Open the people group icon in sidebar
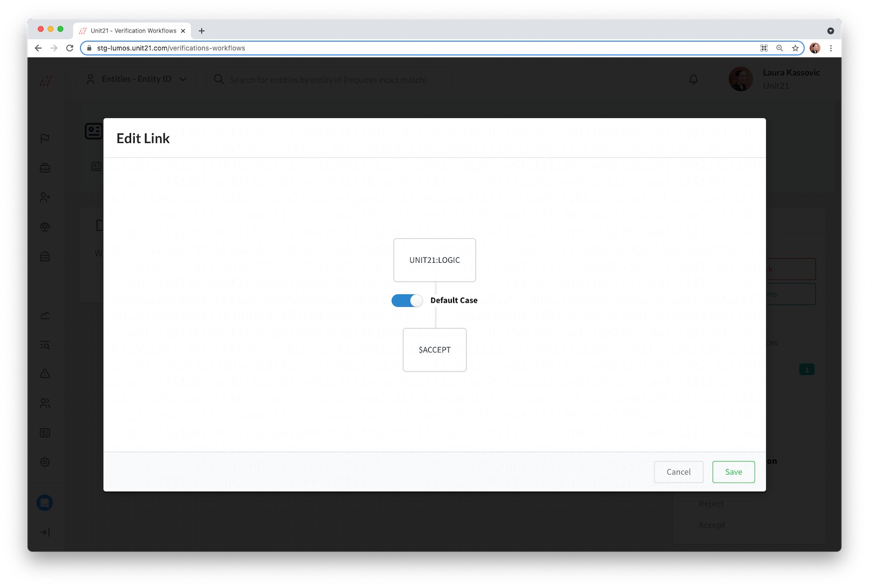The image size is (869, 588). click(x=45, y=403)
